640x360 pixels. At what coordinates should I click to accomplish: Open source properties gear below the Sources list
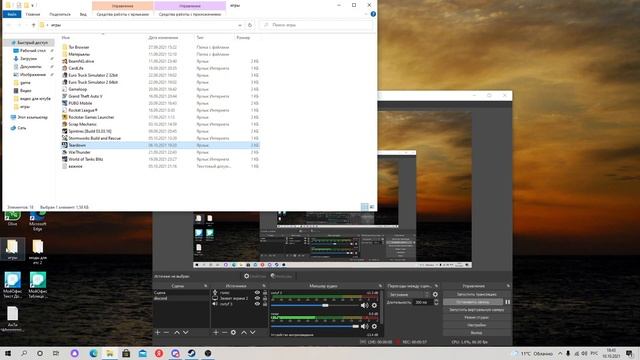pyautogui.click(x=233, y=333)
